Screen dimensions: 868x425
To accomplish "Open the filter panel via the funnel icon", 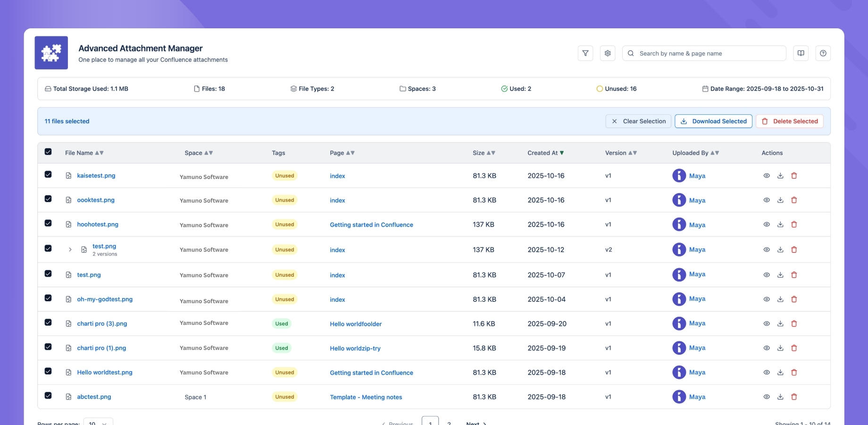I will (x=585, y=53).
